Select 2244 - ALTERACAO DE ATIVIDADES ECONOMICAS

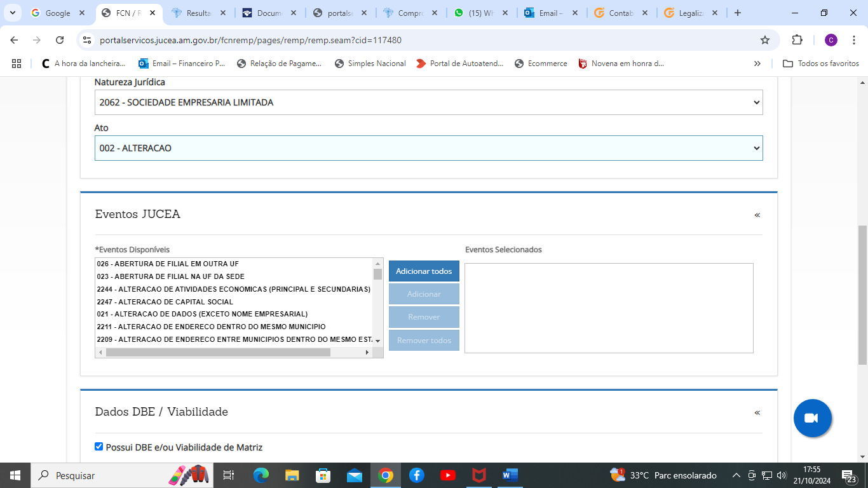233,289
